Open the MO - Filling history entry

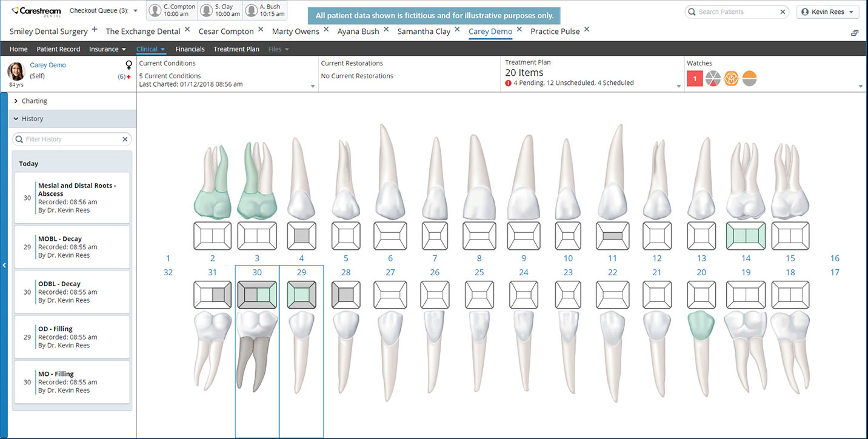(72, 382)
